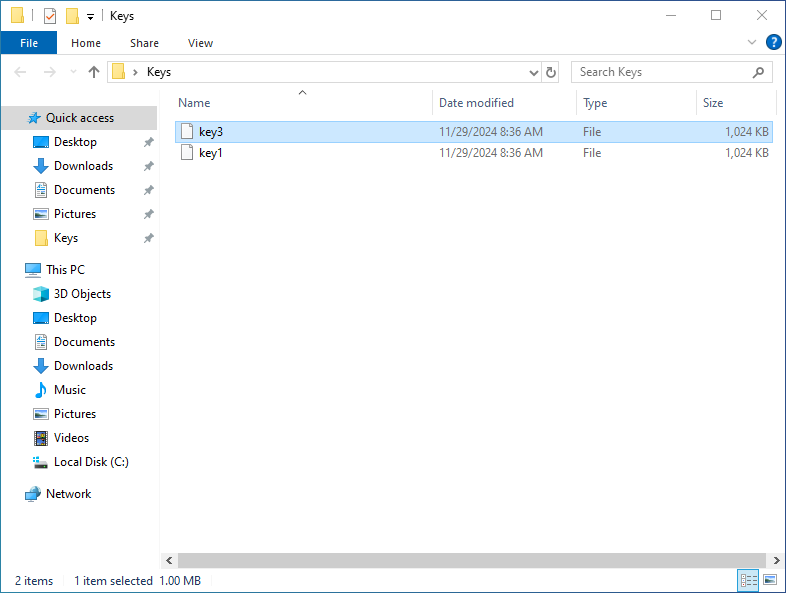Switch to the Share ribbon tab
This screenshot has width=786, height=593.
[144, 43]
